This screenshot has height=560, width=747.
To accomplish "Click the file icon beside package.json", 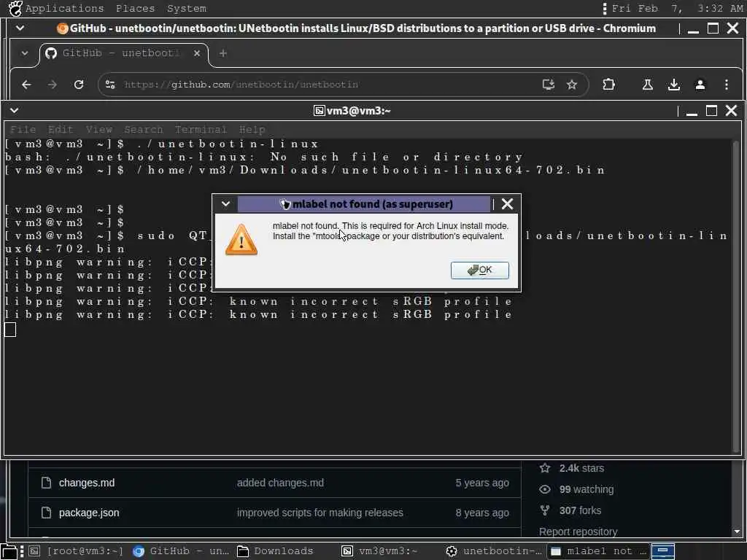I will [x=46, y=513].
